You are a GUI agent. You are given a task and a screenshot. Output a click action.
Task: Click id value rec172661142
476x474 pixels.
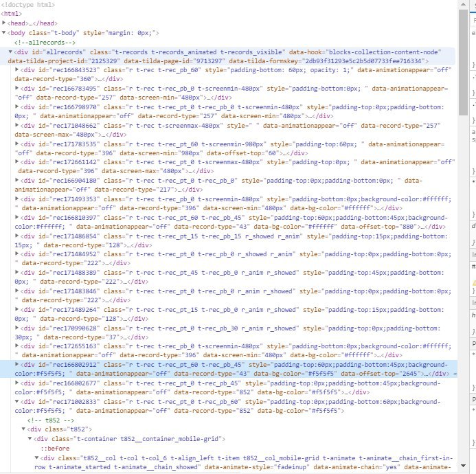(75, 162)
